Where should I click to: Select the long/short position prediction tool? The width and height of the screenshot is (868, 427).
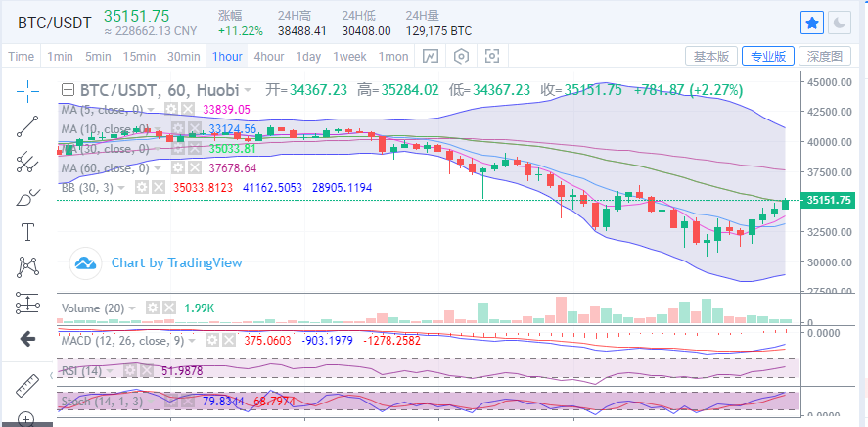tap(27, 303)
